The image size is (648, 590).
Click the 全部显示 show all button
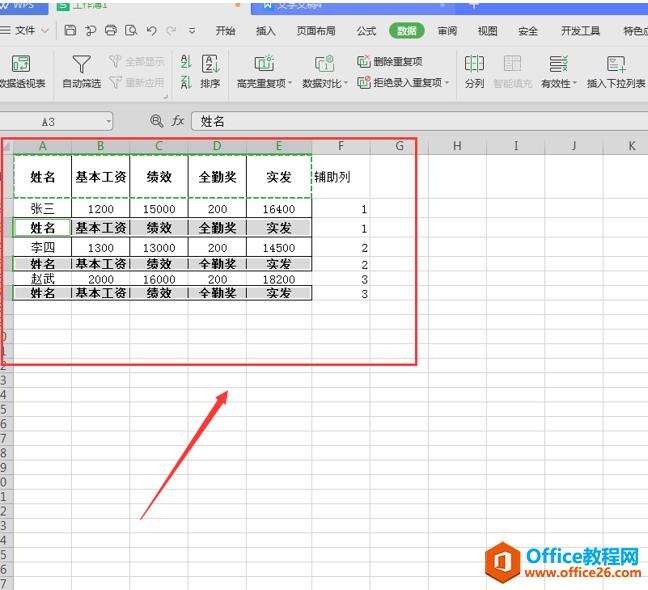[x=137, y=62]
